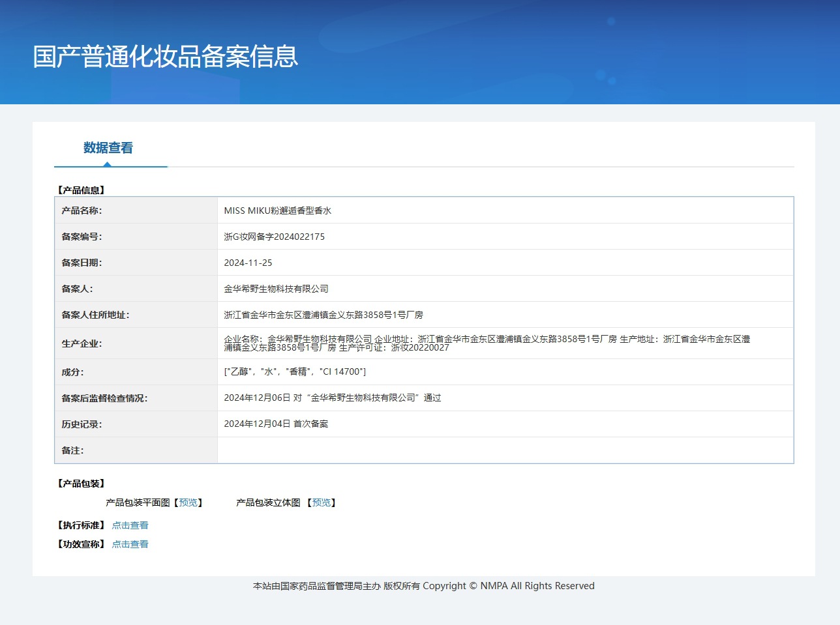Click the 备案后监督检查情况 field label
This screenshot has height=625, width=840.
[x=104, y=398]
